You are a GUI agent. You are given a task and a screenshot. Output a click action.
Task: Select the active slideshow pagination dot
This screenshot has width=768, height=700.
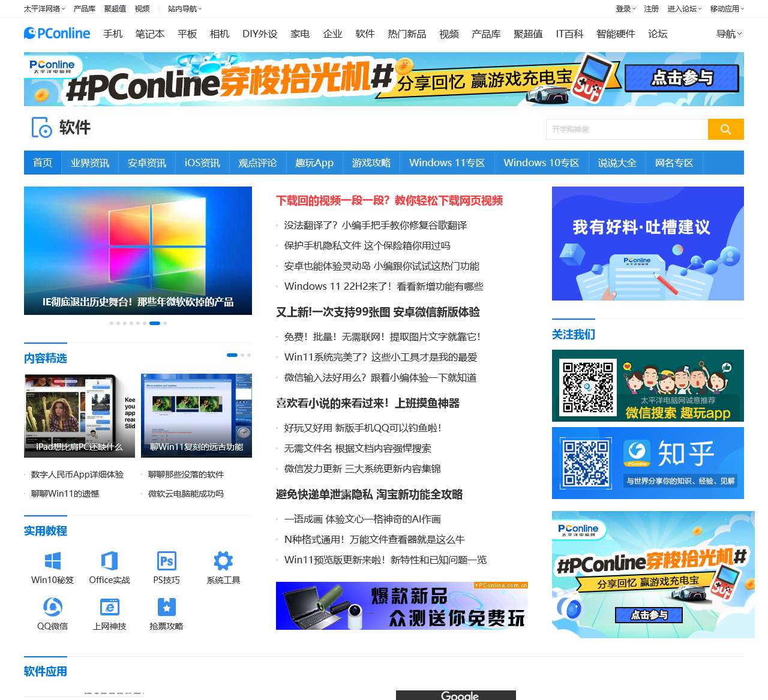(x=154, y=323)
